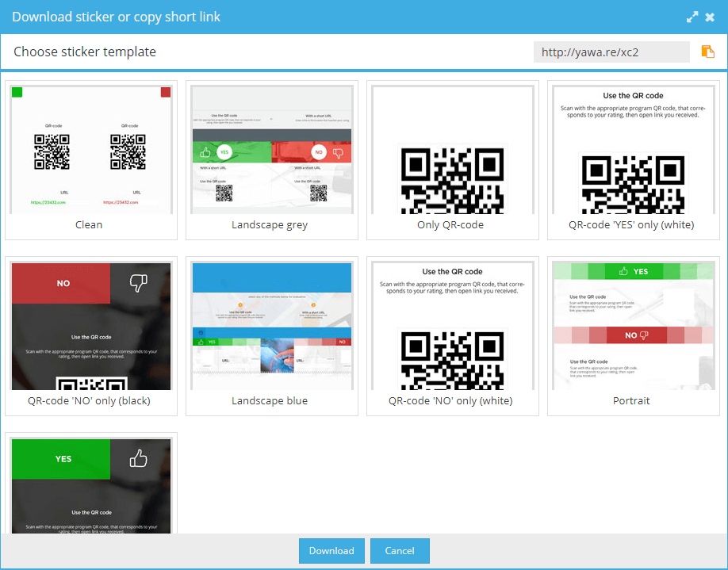The width and height of the screenshot is (728, 570).
Task: Choose the Landscape grey template thumbnail
Action: click(272, 150)
